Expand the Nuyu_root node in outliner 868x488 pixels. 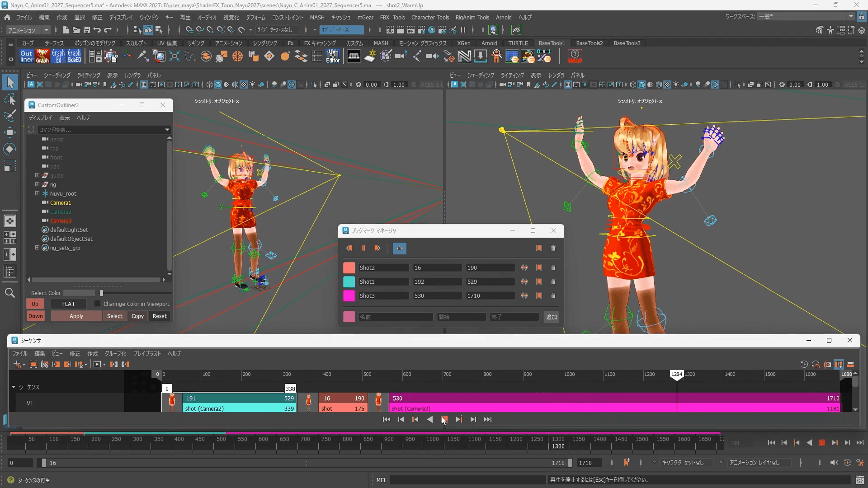[38, 193]
